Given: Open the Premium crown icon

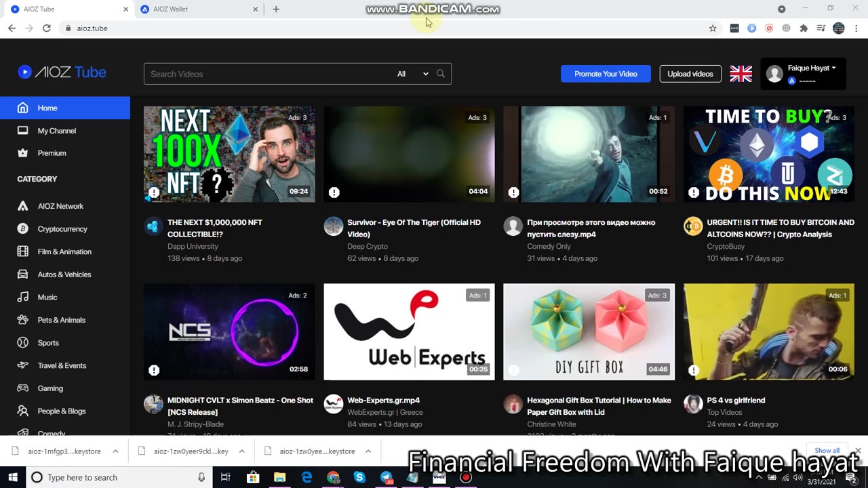Looking at the screenshot, I should 23,153.
